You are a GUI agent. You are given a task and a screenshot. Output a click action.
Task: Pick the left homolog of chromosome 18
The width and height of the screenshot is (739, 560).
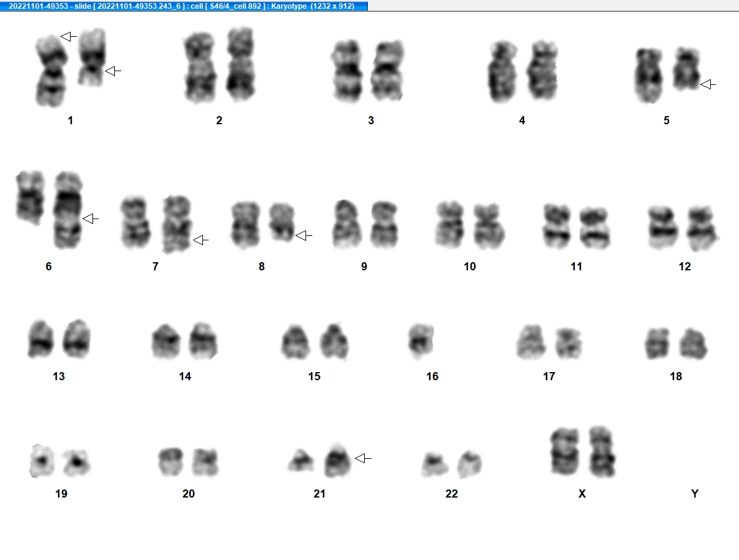point(657,343)
